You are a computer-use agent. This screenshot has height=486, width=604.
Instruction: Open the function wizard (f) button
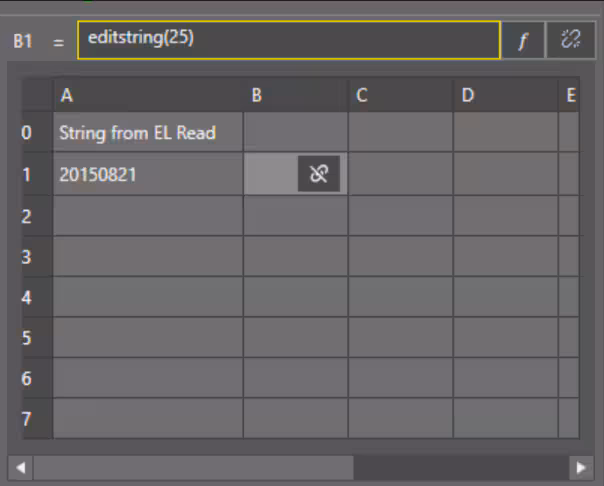point(523,40)
